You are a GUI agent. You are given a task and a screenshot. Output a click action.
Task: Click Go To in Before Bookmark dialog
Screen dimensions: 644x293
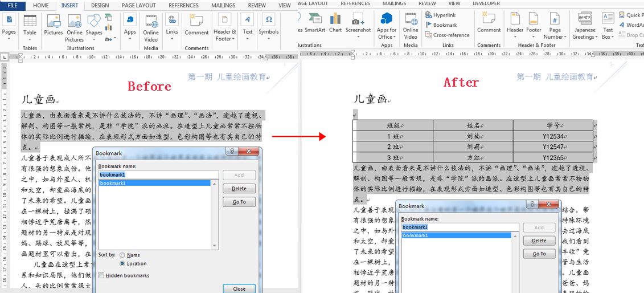[239, 202]
